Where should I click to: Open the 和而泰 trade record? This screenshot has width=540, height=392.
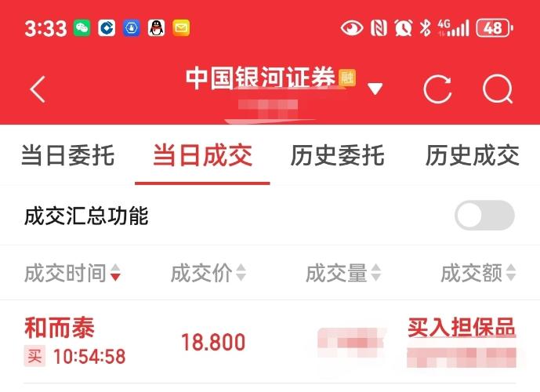click(x=270, y=342)
